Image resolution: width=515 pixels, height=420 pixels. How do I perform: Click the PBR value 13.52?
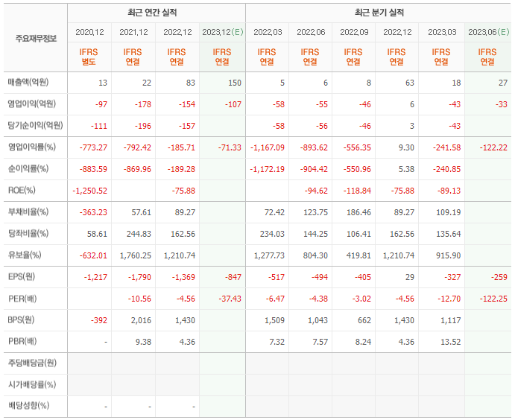click(x=451, y=343)
